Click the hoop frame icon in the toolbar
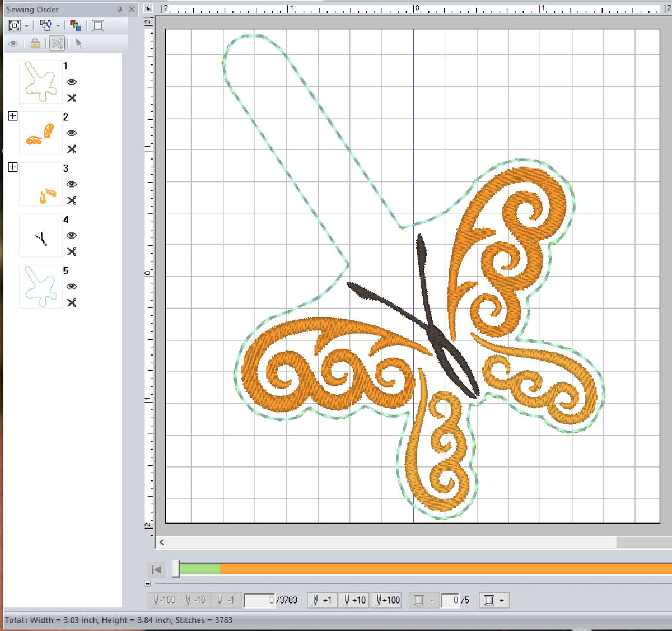Screen dimensions: 672x631 point(97,25)
